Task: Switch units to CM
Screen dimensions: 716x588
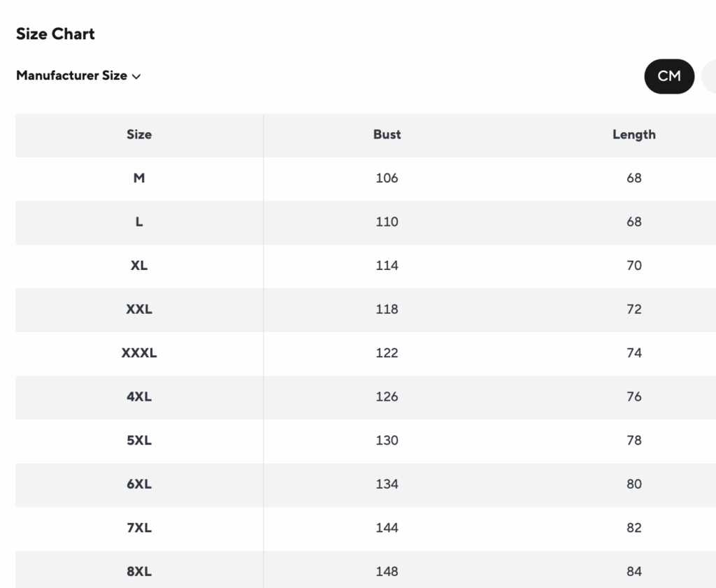Action: [x=669, y=76]
